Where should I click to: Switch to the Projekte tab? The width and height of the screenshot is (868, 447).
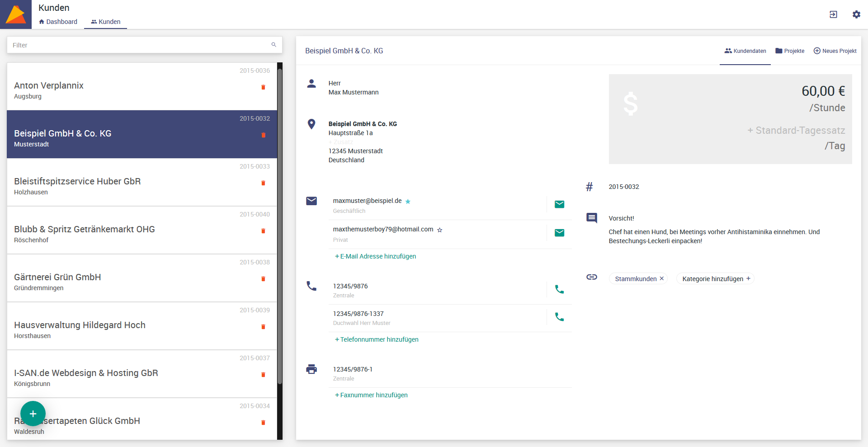[x=790, y=51]
